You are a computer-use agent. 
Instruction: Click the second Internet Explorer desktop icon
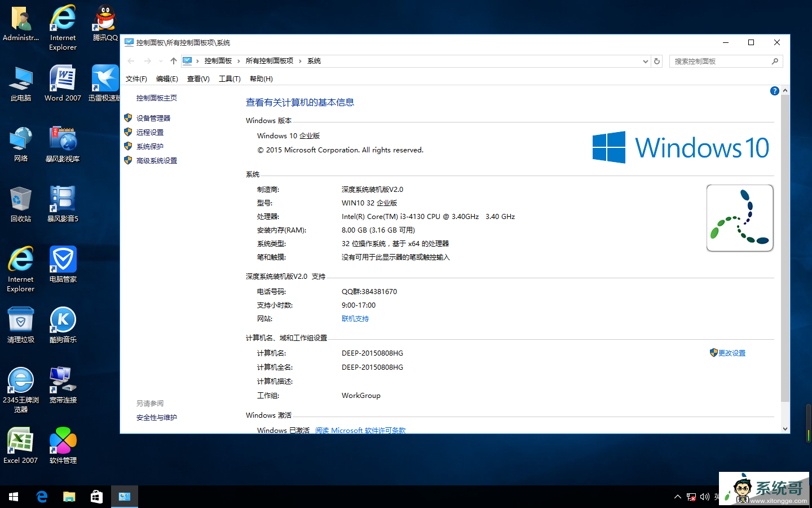(21, 269)
